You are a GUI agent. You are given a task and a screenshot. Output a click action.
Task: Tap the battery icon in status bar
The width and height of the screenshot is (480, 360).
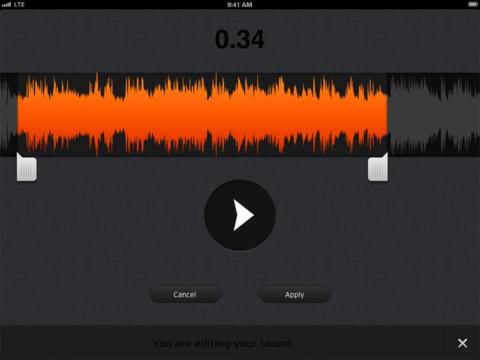[x=472, y=4]
